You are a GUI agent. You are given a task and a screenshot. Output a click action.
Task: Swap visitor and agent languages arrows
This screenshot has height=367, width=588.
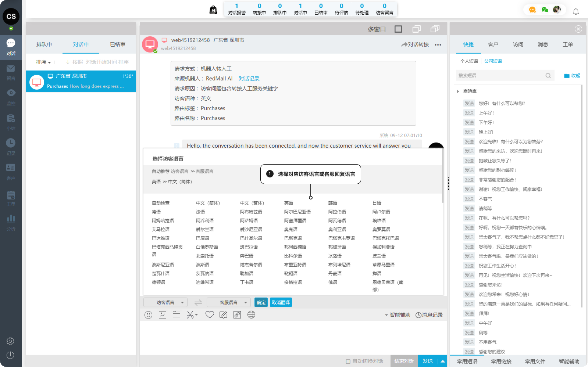pyautogui.click(x=198, y=303)
